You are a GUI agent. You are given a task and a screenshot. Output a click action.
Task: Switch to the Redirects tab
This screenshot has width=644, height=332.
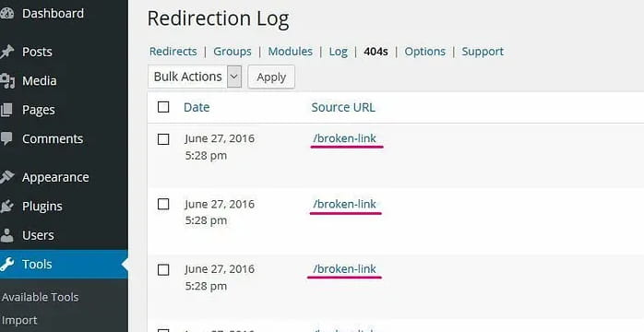pos(173,52)
